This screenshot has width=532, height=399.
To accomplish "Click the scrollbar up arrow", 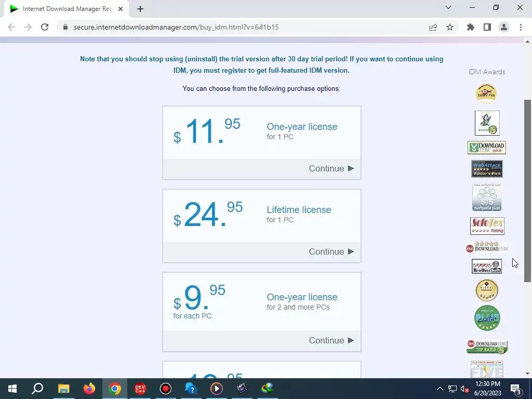I will click(527, 42).
